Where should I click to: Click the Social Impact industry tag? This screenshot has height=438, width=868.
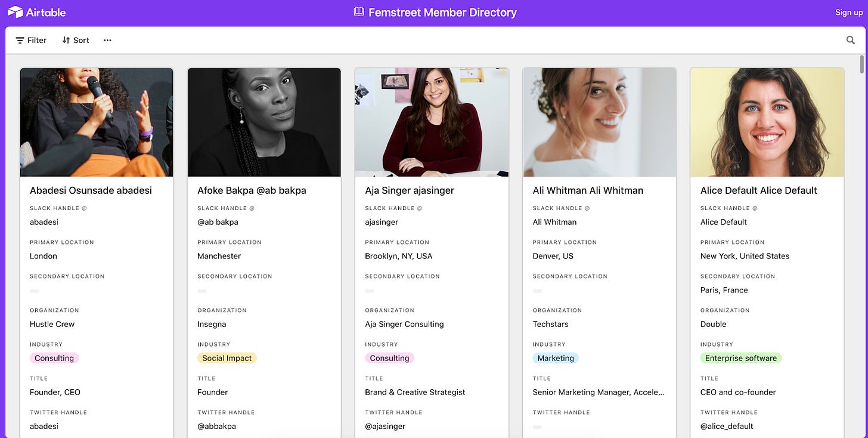pyautogui.click(x=227, y=358)
